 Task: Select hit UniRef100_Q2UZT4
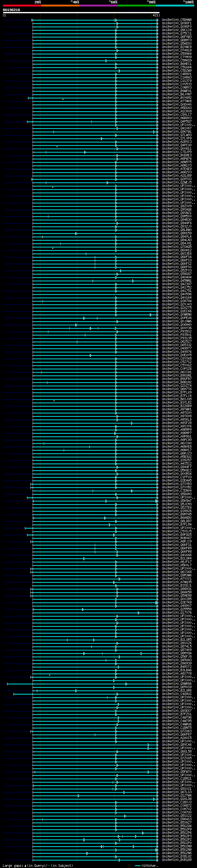coord(177,386)
